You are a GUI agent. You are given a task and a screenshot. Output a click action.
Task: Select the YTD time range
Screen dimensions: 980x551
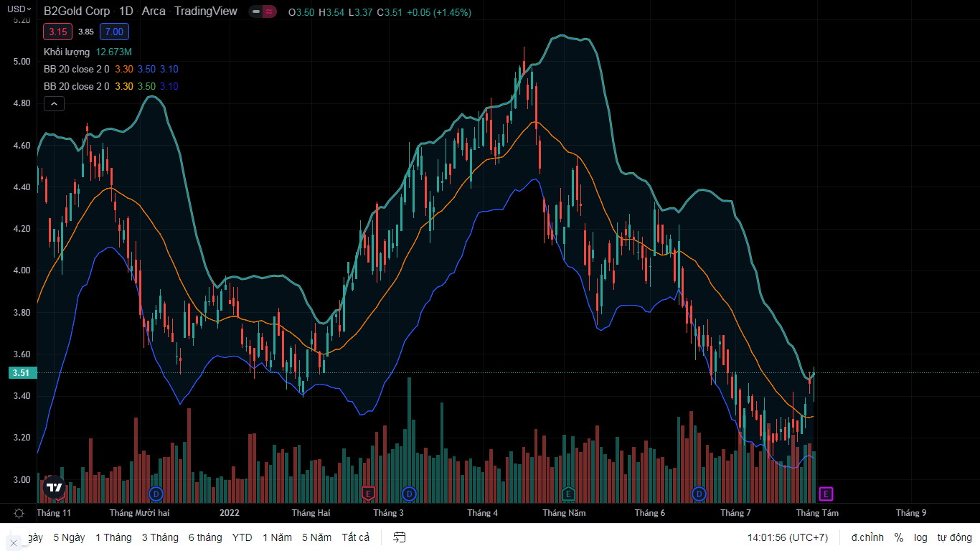point(242,537)
